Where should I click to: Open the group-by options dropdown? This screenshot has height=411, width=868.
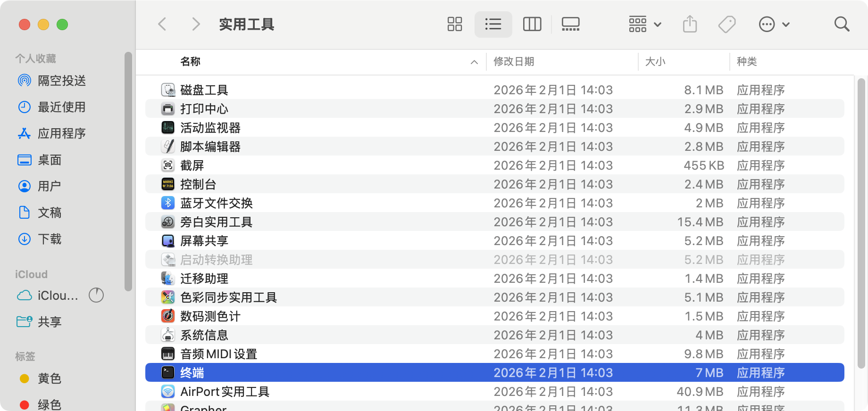click(x=645, y=24)
